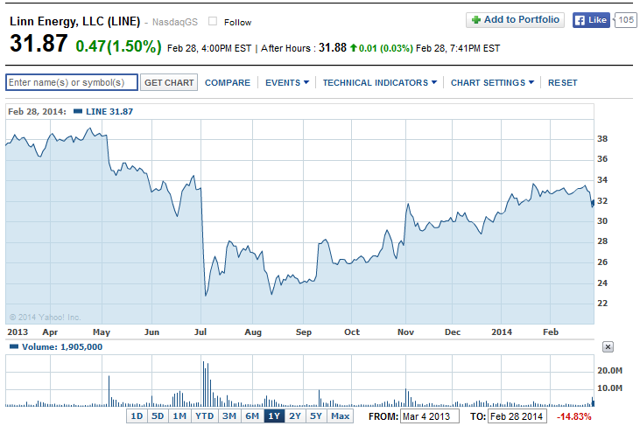Click the -14.83% period change value
Viewport: 640px width, 426px height.
[x=574, y=417]
